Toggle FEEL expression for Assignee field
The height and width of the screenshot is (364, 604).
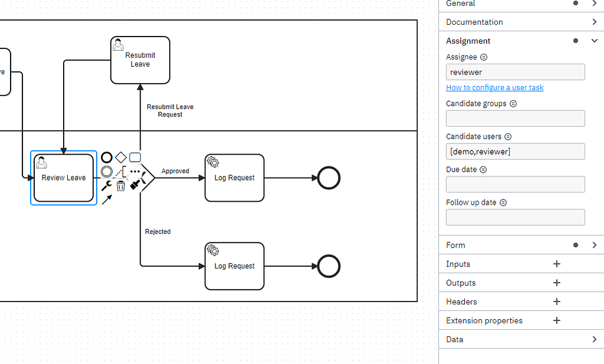[x=484, y=57]
